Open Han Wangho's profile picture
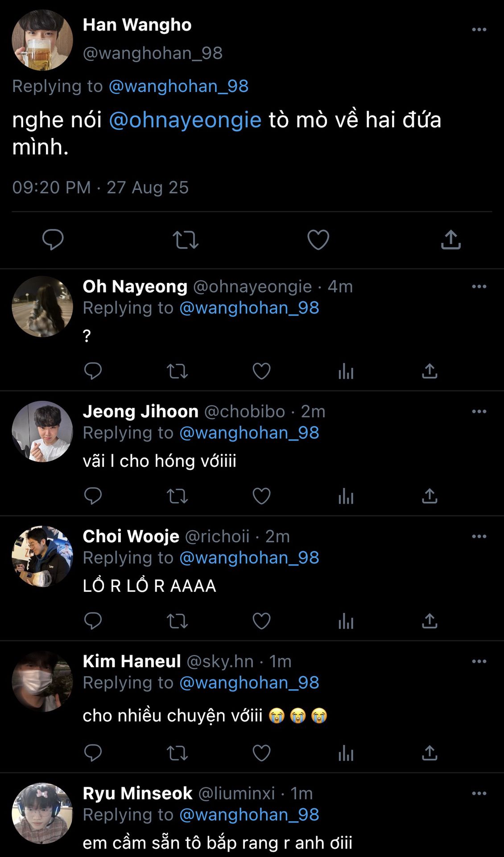Image resolution: width=504 pixels, height=857 pixels. [42, 40]
